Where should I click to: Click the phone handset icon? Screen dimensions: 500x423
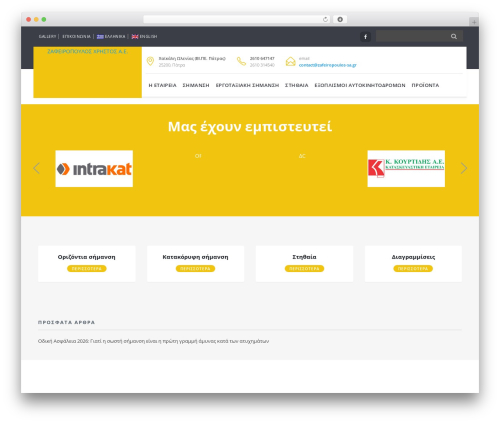click(x=241, y=61)
